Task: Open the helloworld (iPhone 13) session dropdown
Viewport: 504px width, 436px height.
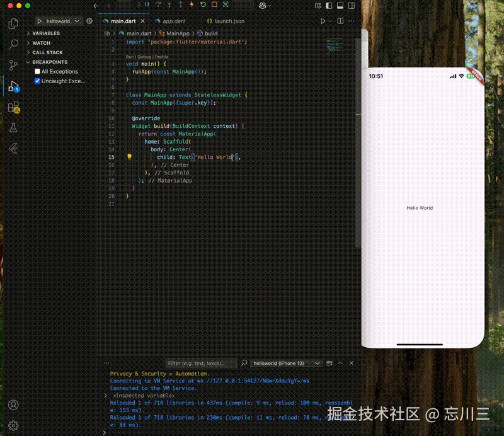Action: (x=286, y=364)
